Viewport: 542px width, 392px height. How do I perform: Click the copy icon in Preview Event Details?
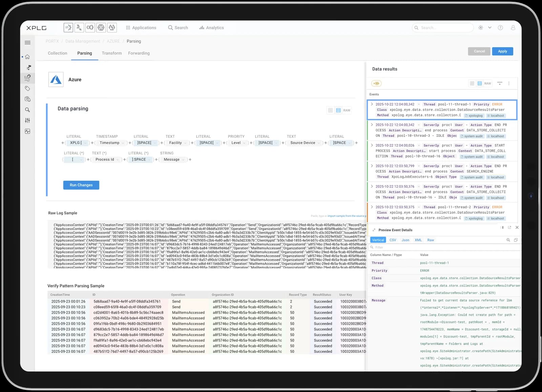point(516,240)
